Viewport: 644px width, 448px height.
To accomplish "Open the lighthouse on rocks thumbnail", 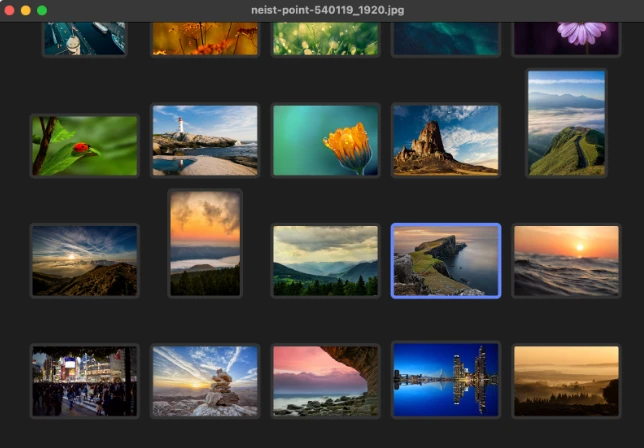I will pos(205,140).
